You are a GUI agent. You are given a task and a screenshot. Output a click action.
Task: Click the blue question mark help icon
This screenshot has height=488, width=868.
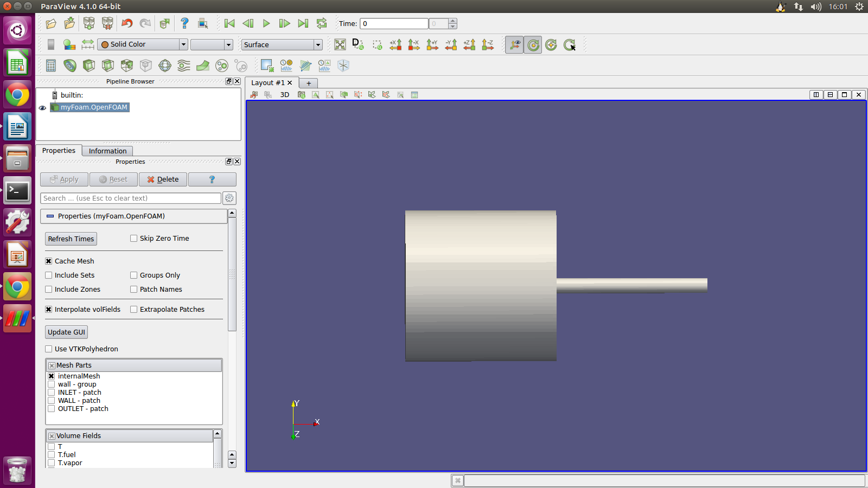184,23
